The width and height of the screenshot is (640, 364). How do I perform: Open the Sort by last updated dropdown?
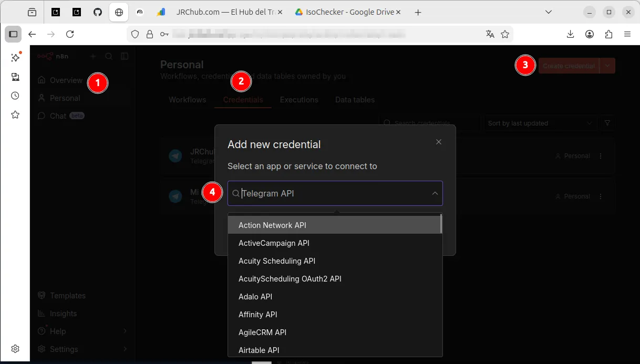(x=540, y=123)
